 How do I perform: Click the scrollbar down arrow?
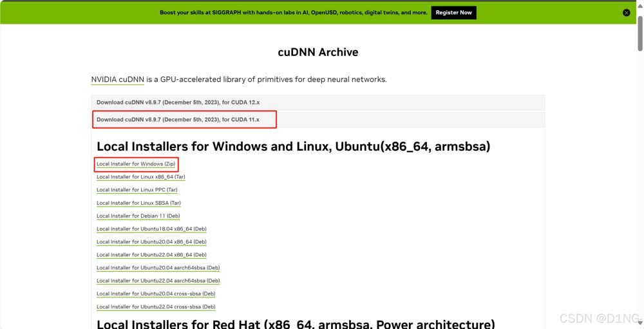[x=640, y=322]
